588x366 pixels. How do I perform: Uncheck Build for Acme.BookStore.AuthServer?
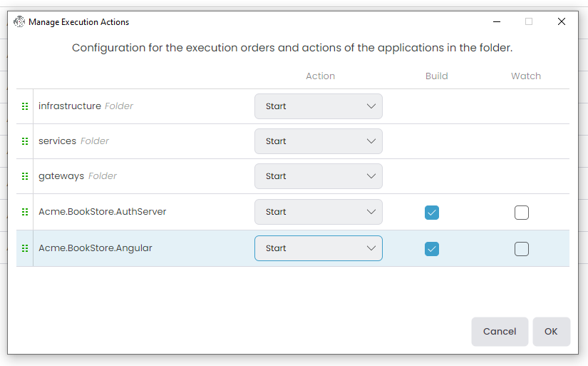point(432,212)
